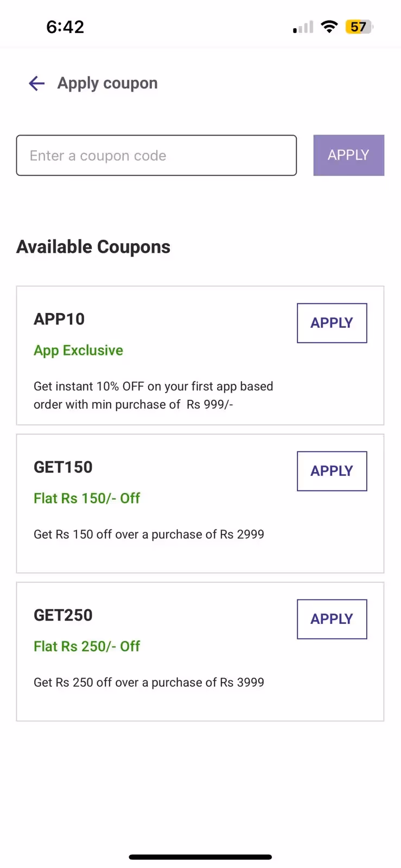Tap the 10% OFF first order description
The image size is (401, 868).
click(x=153, y=395)
